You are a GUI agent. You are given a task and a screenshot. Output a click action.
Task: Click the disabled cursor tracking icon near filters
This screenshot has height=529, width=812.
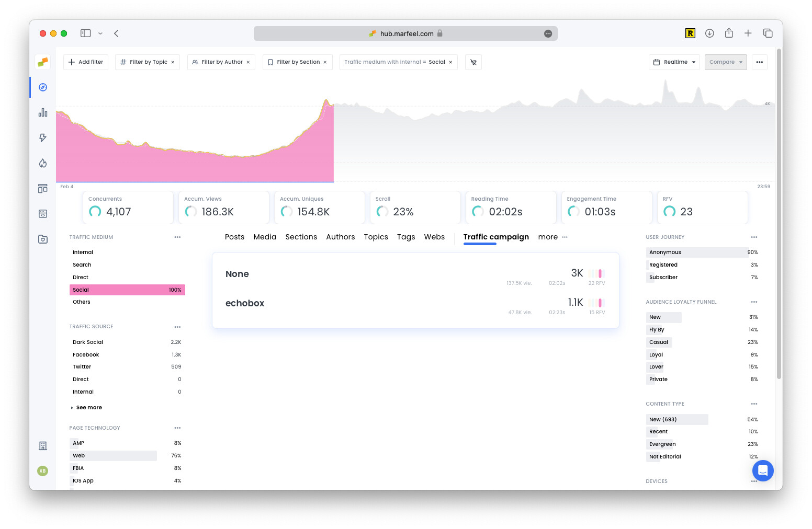point(473,62)
